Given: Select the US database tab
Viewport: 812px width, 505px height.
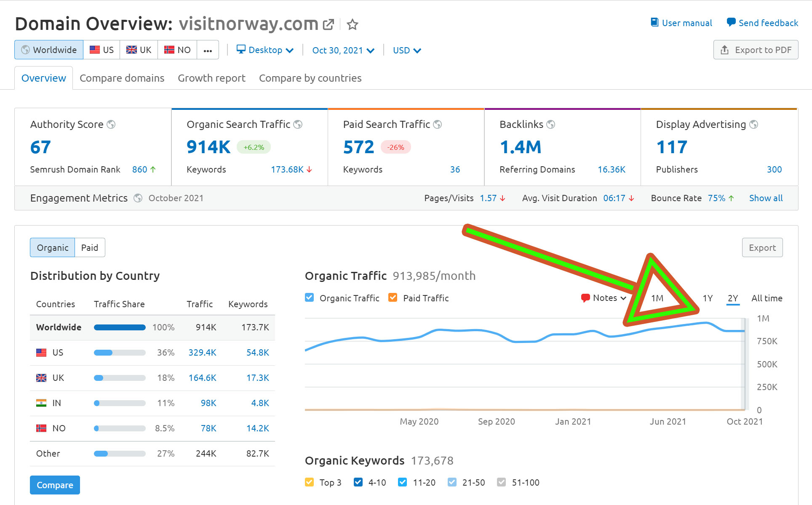Looking at the screenshot, I should coord(101,50).
